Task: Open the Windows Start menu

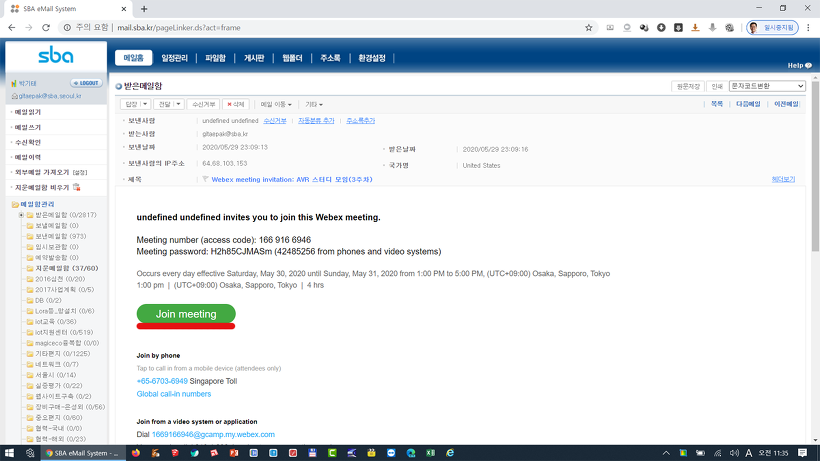Action: tap(9, 453)
